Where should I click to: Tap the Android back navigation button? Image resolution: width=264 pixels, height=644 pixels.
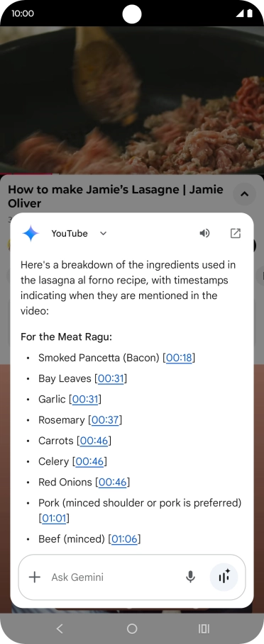coord(60,628)
